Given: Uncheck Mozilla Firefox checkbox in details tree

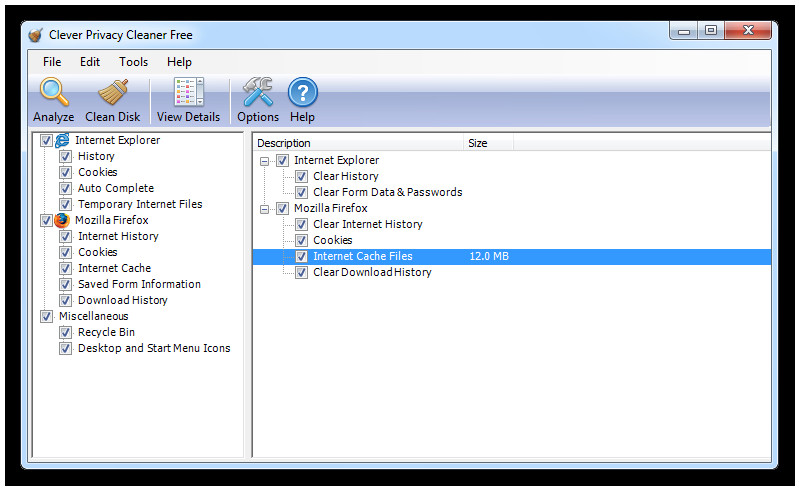Looking at the screenshot, I should click(x=282, y=208).
